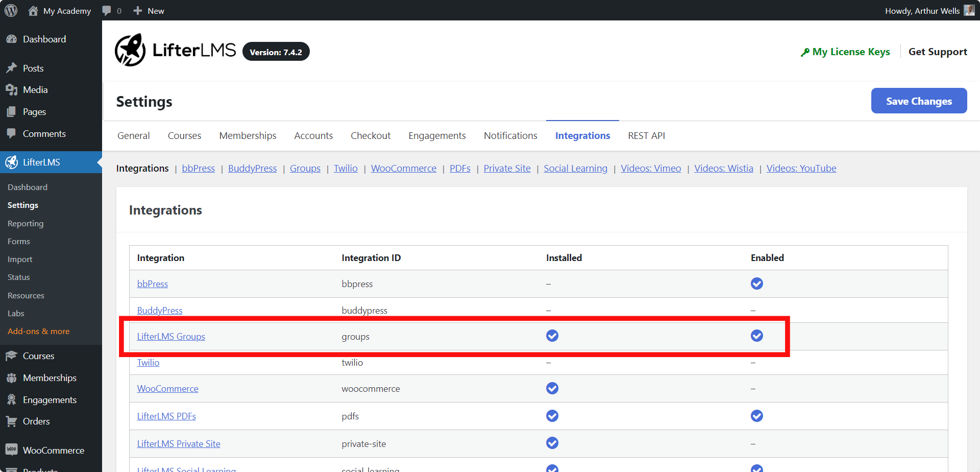Image resolution: width=980 pixels, height=472 pixels.
Task: Open Social Learning sub-navigation link
Action: 575,169
